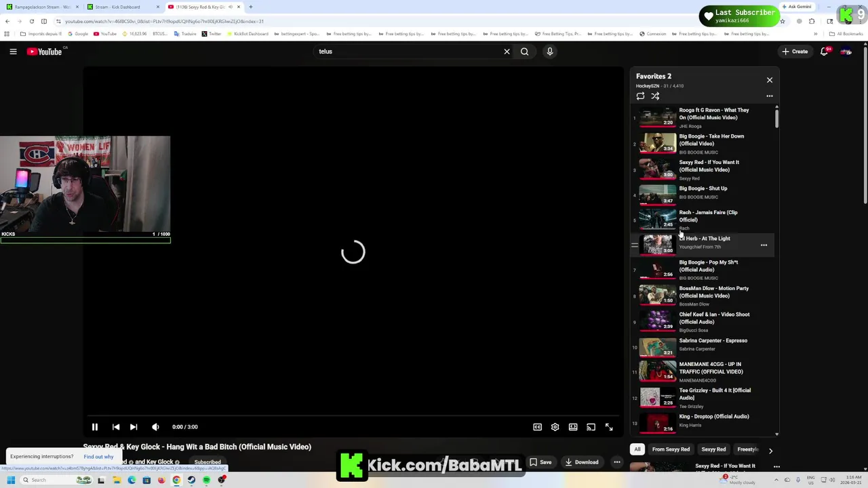Click Find out why link
Screen dimensions: 868x488
click(99, 457)
